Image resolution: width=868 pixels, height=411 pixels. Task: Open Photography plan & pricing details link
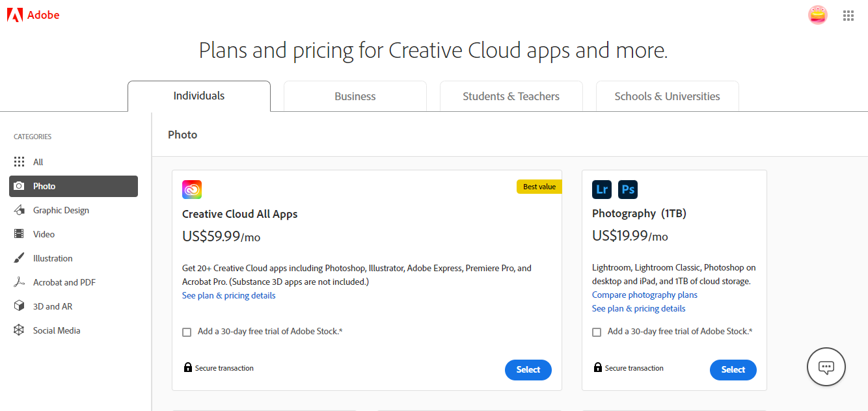(639, 309)
